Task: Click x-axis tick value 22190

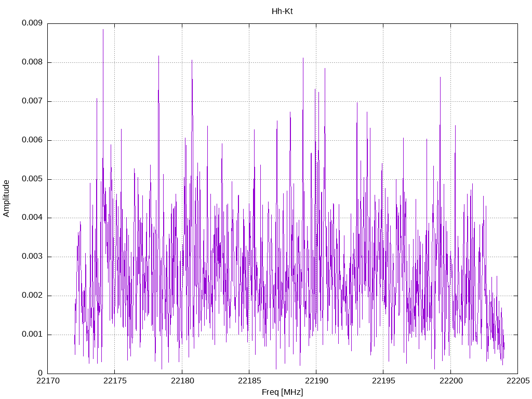Action: pyautogui.click(x=316, y=381)
